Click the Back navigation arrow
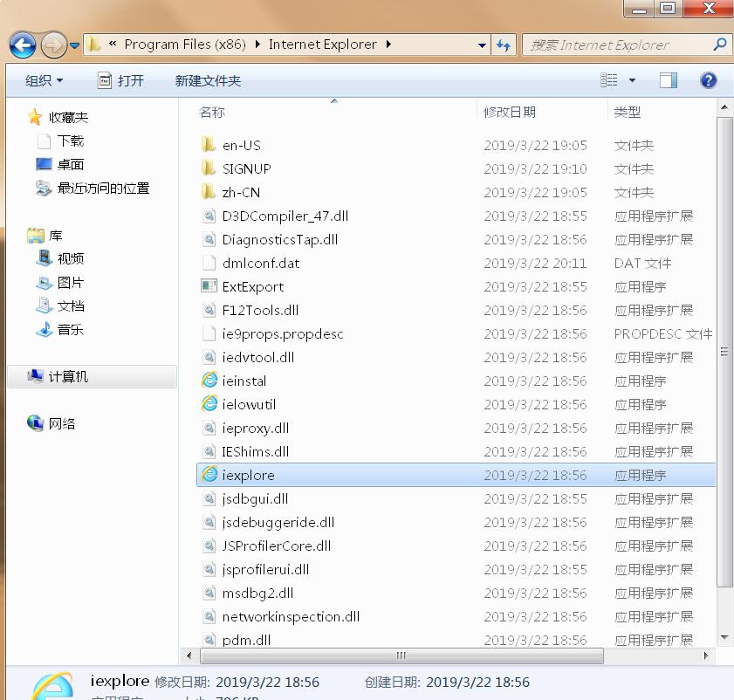734x700 pixels. click(24, 45)
